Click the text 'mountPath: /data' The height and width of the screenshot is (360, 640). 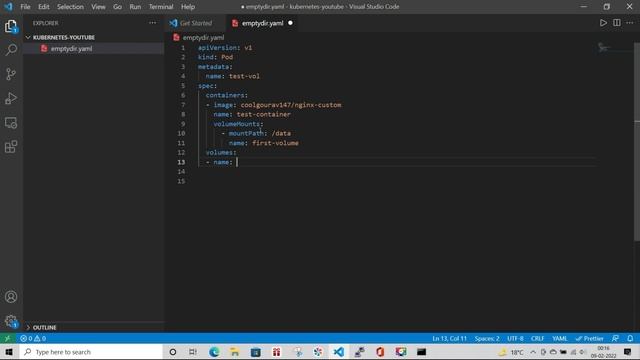pyautogui.click(x=260, y=133)
